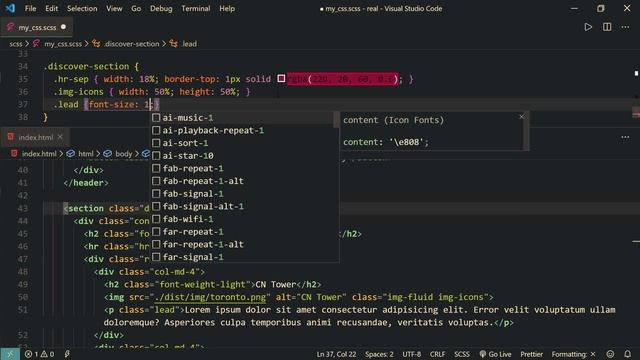Restore down the window
640x360 pixels.
[x=600, y=8]
